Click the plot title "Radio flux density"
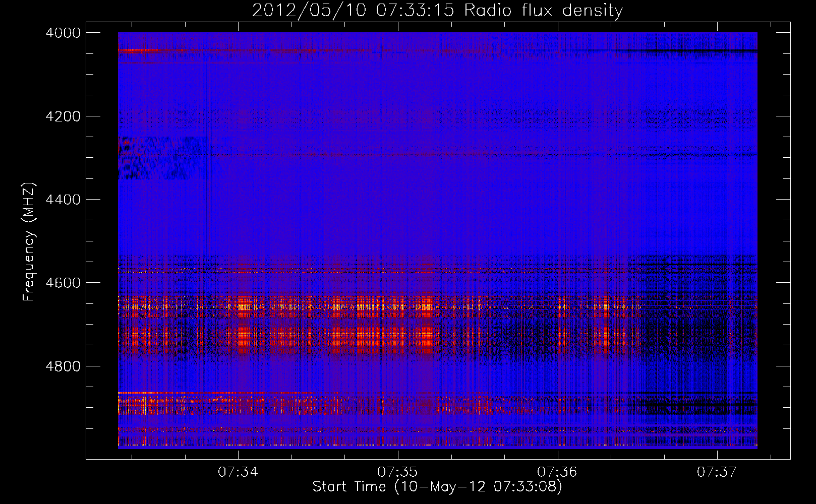The image size is (816, 504). (544, 10)
